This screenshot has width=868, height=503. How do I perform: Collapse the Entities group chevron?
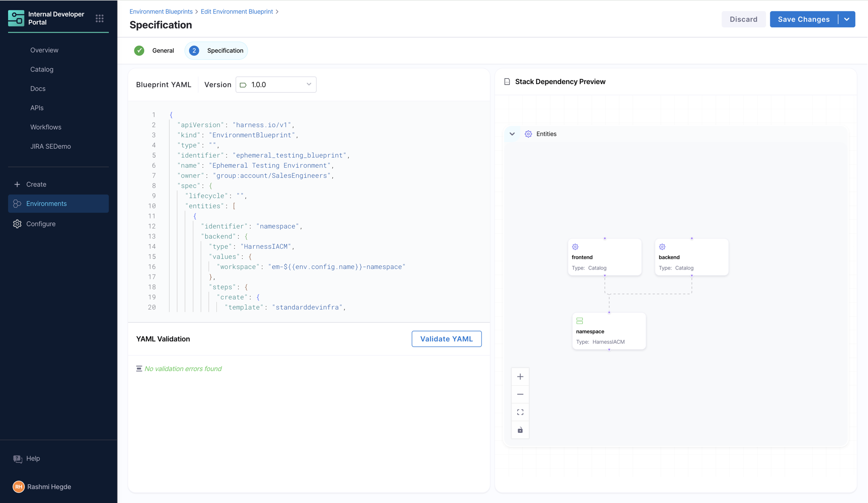coord(512,134)
